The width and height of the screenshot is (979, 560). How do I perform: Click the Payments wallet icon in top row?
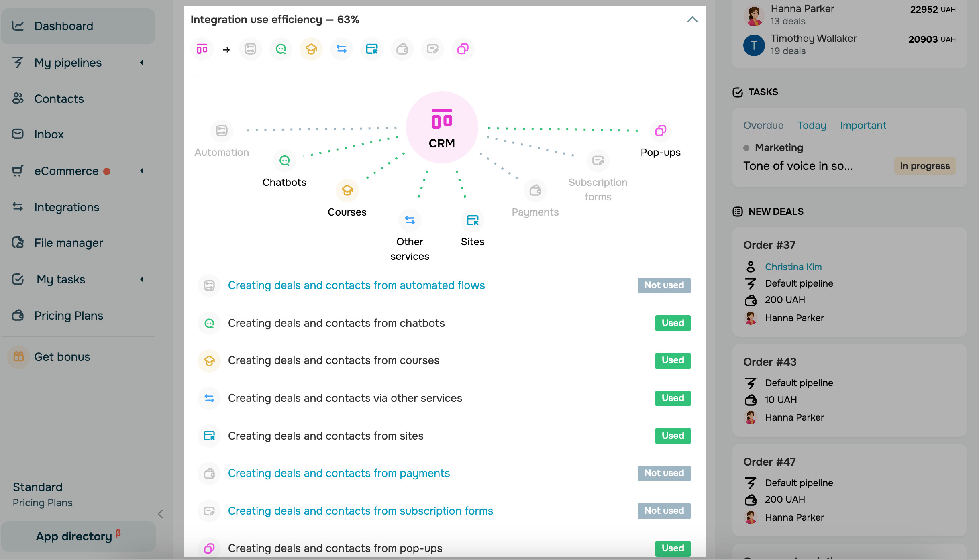tap(402, 49)
